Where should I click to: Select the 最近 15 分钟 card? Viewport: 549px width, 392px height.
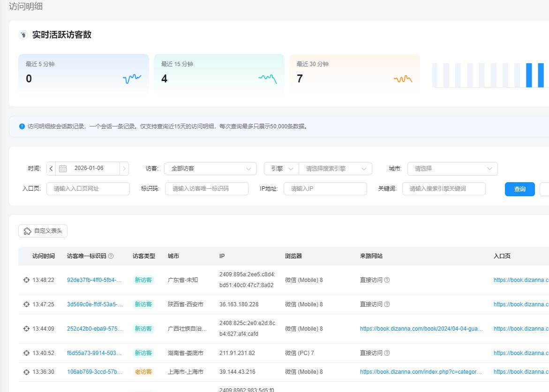pos(219,74)
